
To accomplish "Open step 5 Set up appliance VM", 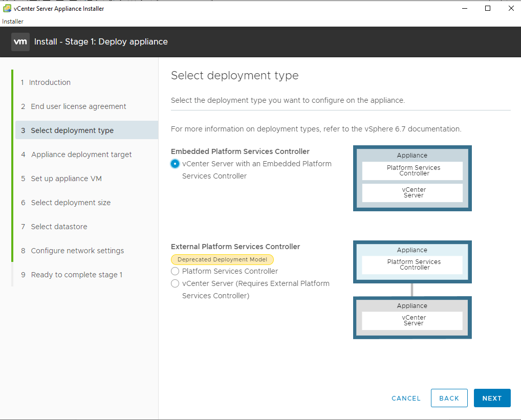I will [61, 179].
